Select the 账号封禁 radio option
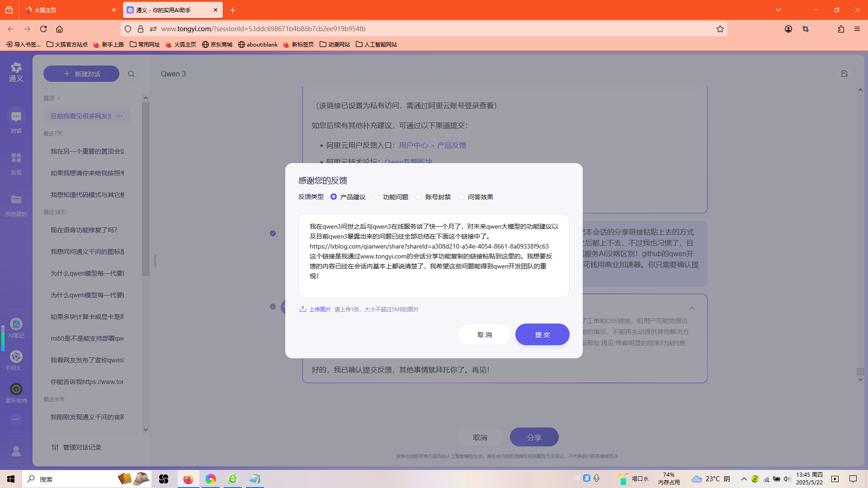Screen dimensions: 868x488 pos(419,197)
